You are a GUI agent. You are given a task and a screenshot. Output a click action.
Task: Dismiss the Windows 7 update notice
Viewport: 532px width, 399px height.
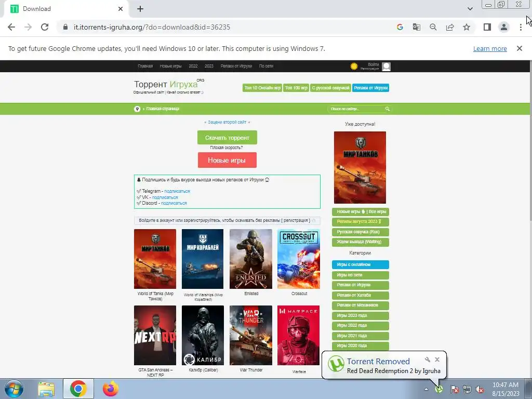[520, 48]
